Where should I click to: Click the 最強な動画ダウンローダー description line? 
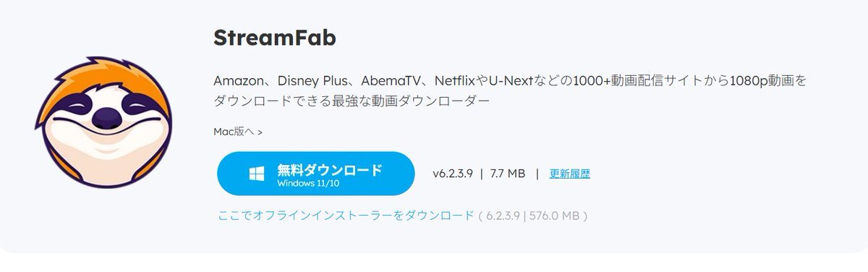tap(423, 100)
